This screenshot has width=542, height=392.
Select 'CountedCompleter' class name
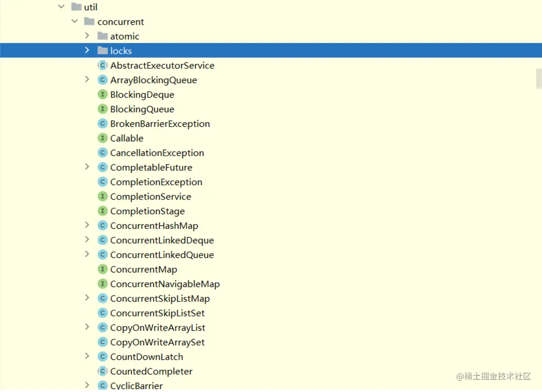(151, 371)
